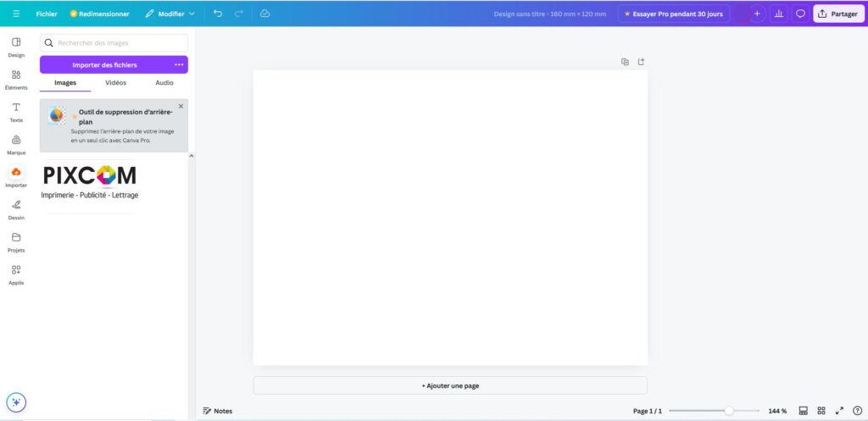This screenshot has width=868, height=421.
Task: Toggle fullscreen presentation mode
Action: point(839,411)
